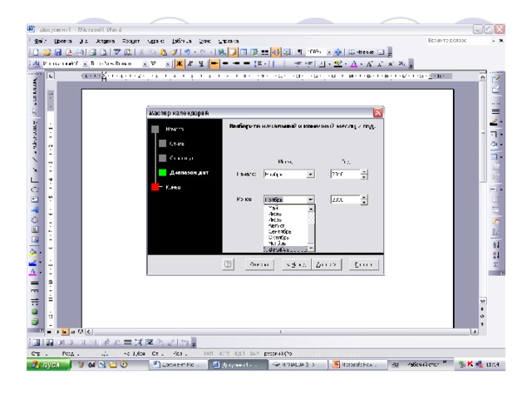532x399 pixels.
Task: Toggle underline formatting with the Ч button
Action: click(x=202, y=63)
